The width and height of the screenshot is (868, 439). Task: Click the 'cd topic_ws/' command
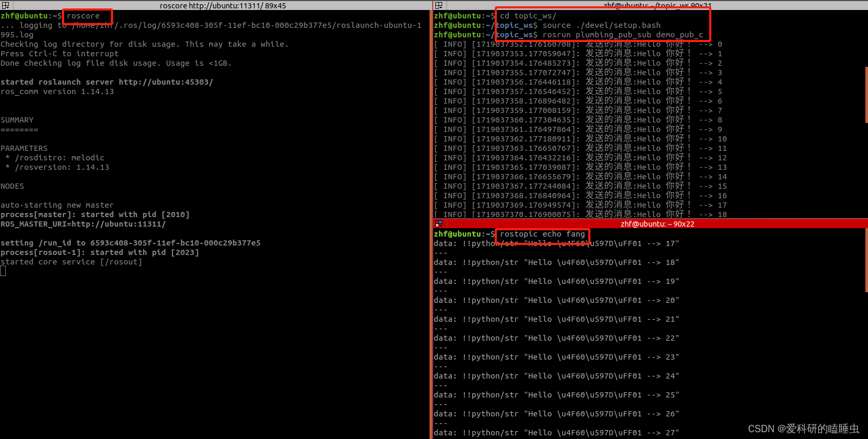[528, 16]
